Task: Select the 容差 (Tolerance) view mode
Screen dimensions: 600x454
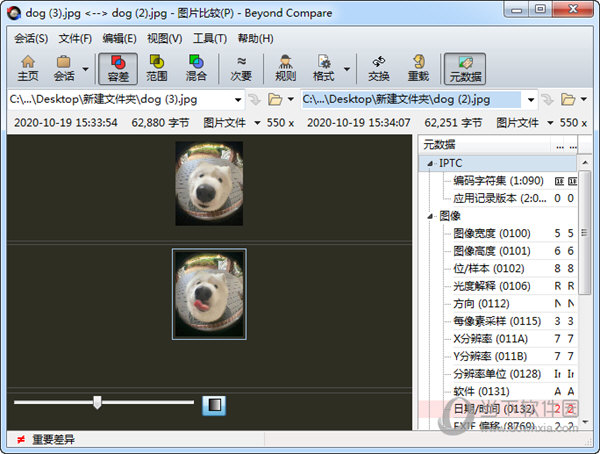Action: tap(119, 67)
